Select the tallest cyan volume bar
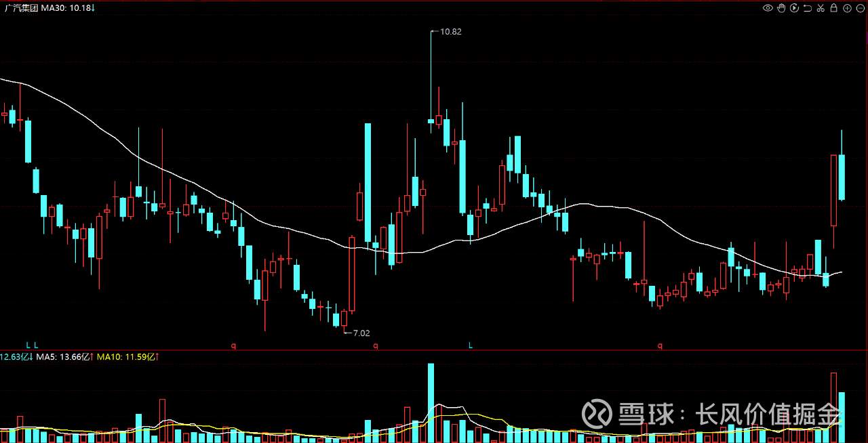This screenshot has height=443, width=868. (x=431, y=402)
